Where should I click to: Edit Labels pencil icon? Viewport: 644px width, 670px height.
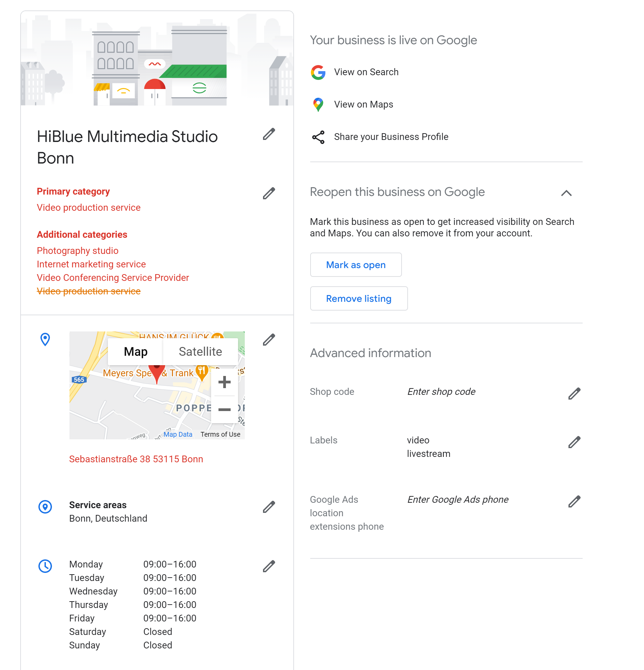[574, 442]
